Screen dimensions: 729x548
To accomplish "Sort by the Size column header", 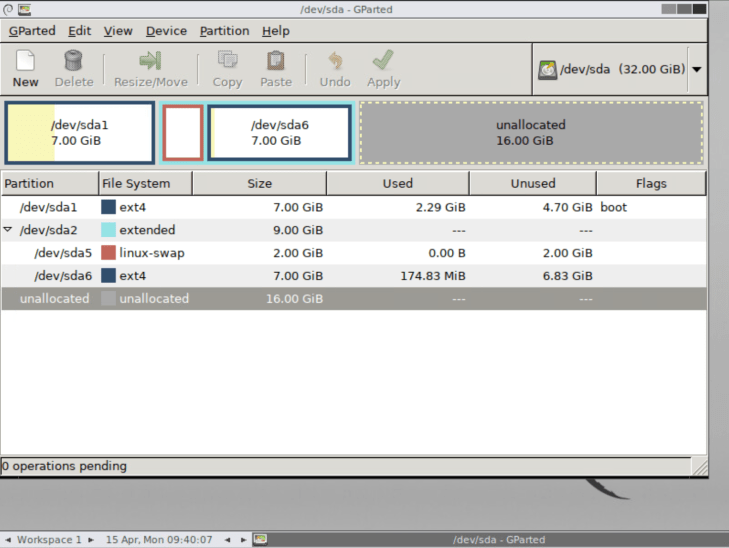I will [259, 183].
